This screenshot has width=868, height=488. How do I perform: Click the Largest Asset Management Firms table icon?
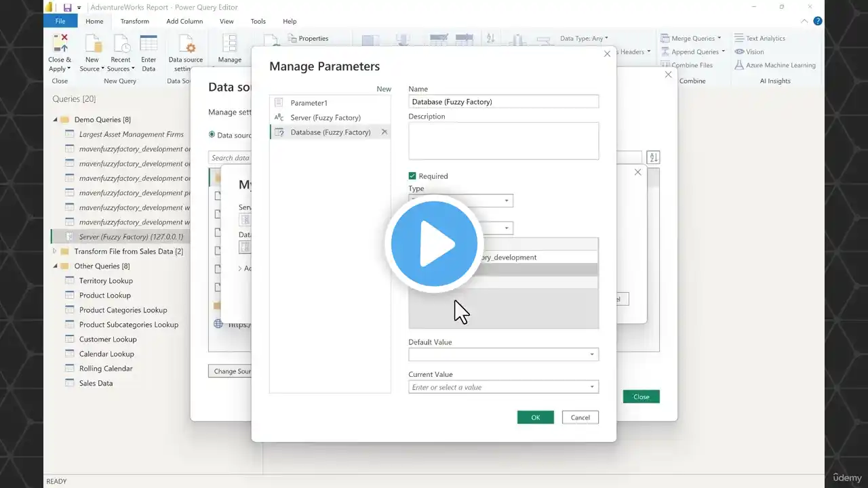[x=69, y=134]
